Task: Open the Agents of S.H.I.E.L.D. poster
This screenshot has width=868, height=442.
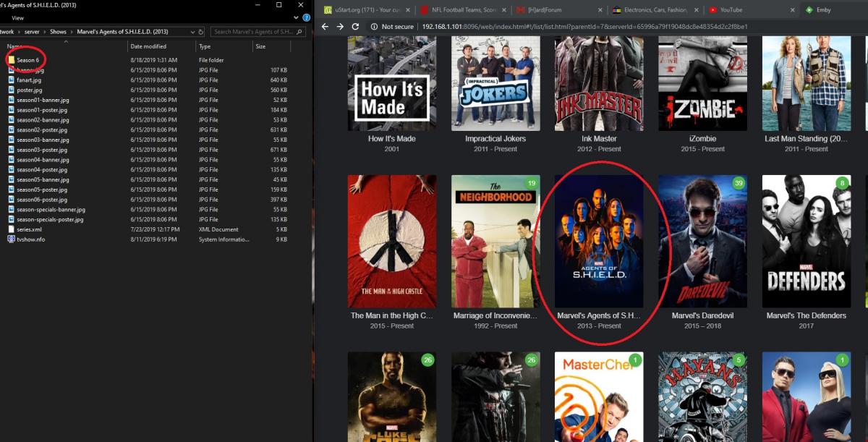Action: [x=599, y=241]
